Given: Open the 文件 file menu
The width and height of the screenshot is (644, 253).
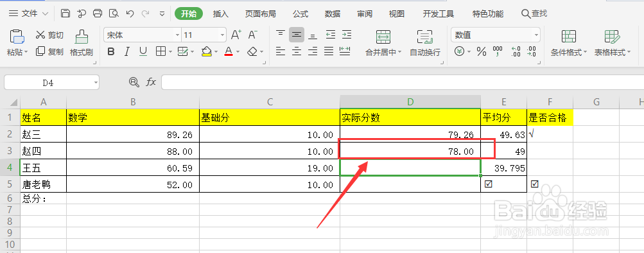Looking at the screenshot, I should (x=29, y=13).
